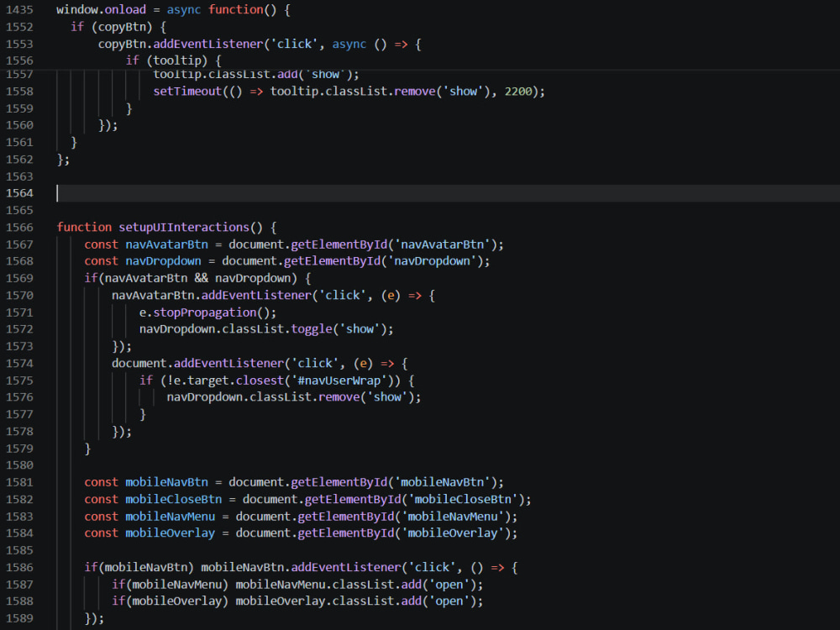This screenshot has height=630, width=840.
Task: Click 'const mobileOverlay' declaration line
Action: 301,533
